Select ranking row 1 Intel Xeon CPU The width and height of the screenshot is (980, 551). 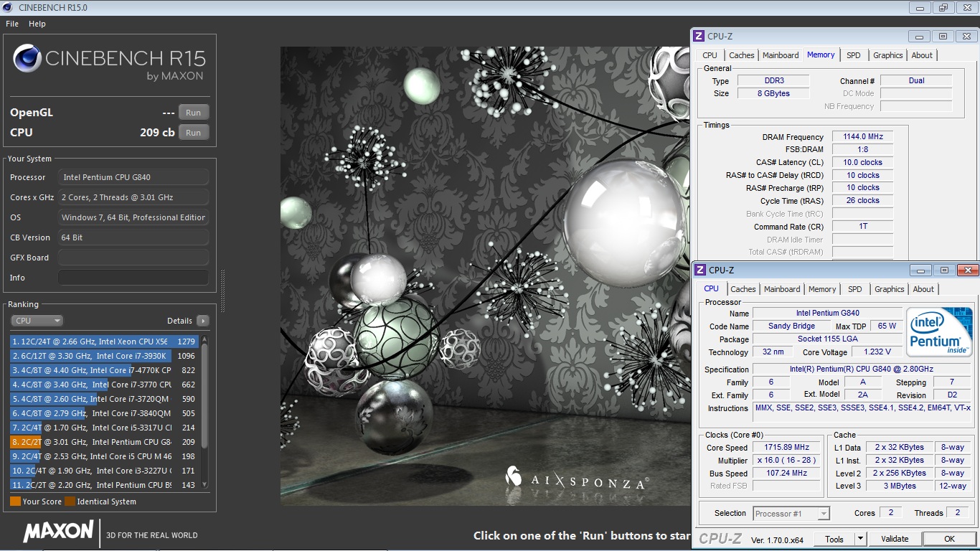pyautogui.click(x=104, y=342)
